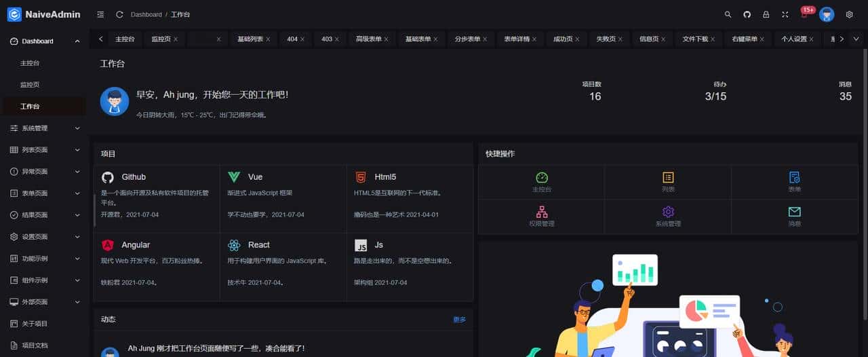
Task: Expand the 表单页面 sidebar menu
Action: (x=44, y=193)
